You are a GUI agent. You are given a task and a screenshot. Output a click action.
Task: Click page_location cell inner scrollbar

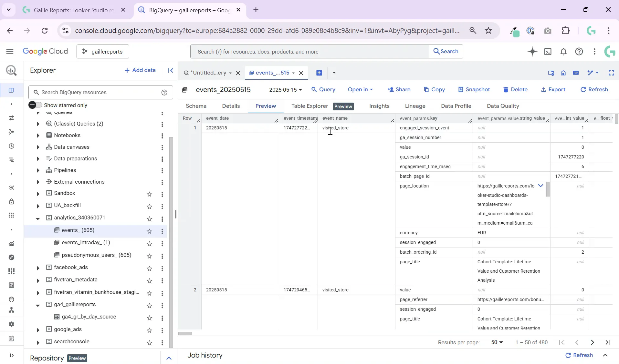[548, 189]
